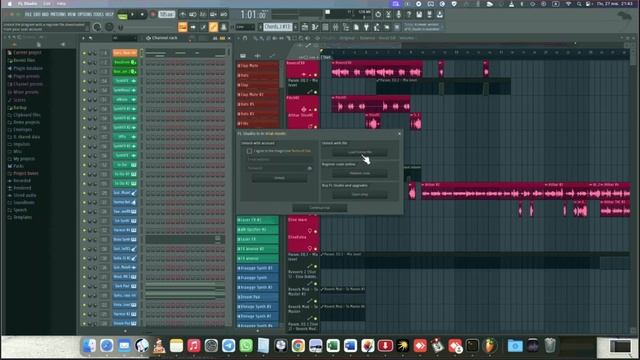Open the PATTERNS menu
640x360 pixels.
click(58, 14)
